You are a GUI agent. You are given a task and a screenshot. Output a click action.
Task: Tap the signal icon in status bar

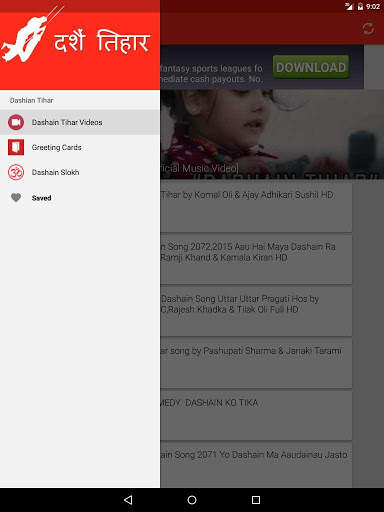(349, 6)
